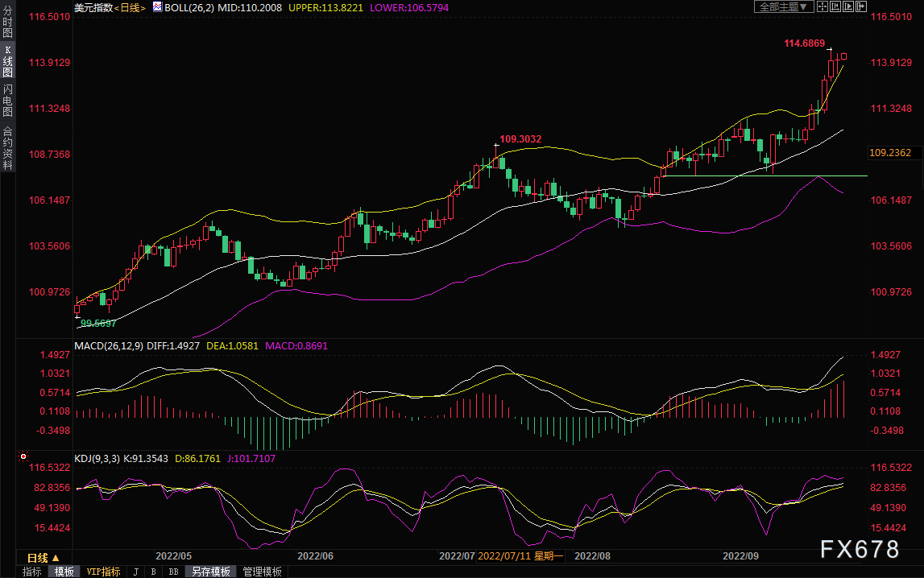Screen dimensions: 924x578
Task: Click the 另存模板 button
Action: 210,572
